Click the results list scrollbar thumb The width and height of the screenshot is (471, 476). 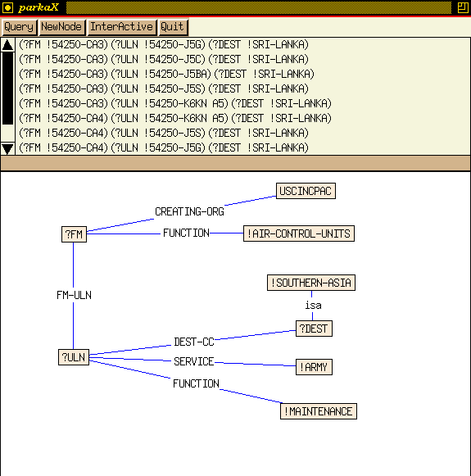pyautogui.click(x=7, y=88)
